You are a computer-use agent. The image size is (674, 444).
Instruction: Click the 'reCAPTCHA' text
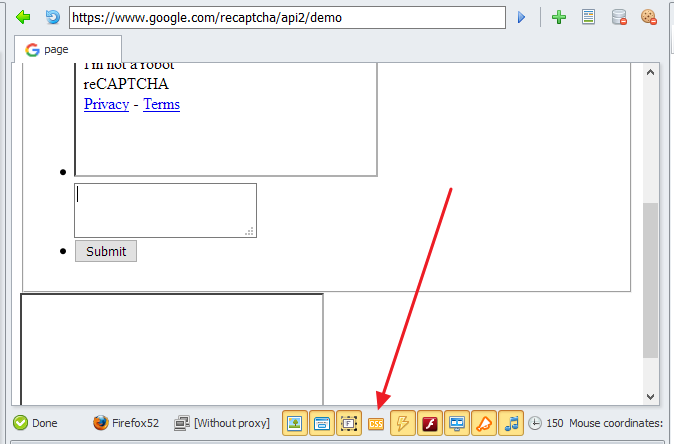coord(126,84)
